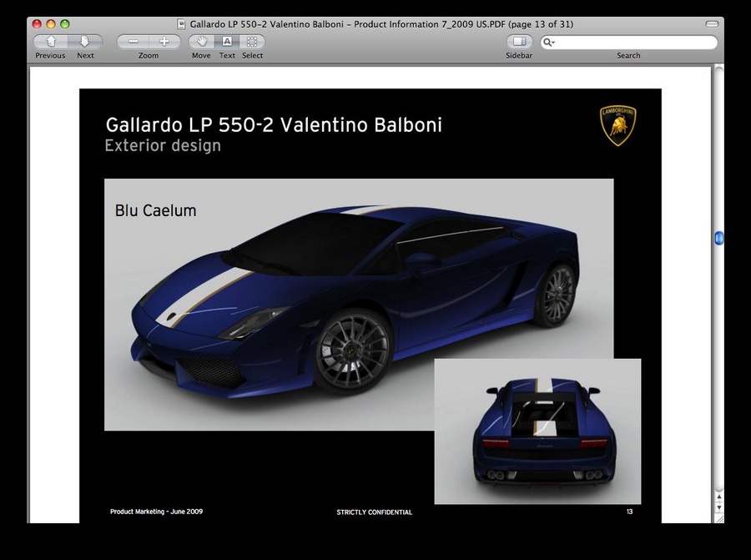Toggle the Sidebar panel
The height and width of the screenshot is (560, 751).
tap(519, 41)
